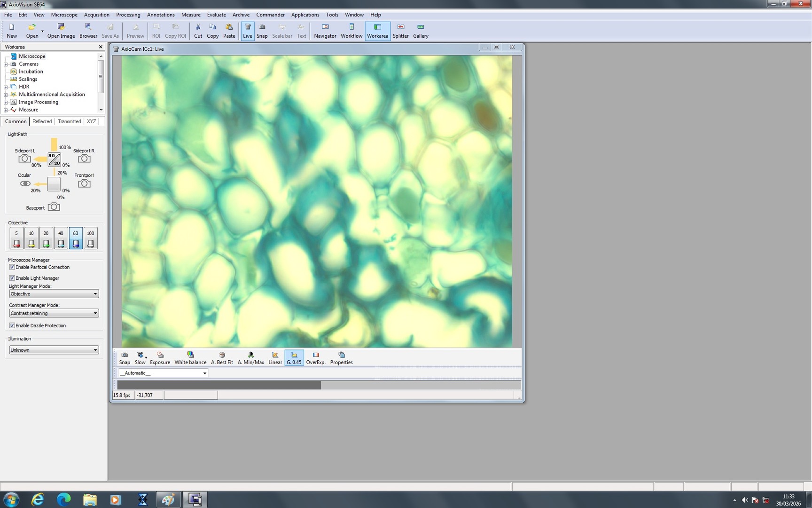Switch to the Transmitted tab

point(69,121)
